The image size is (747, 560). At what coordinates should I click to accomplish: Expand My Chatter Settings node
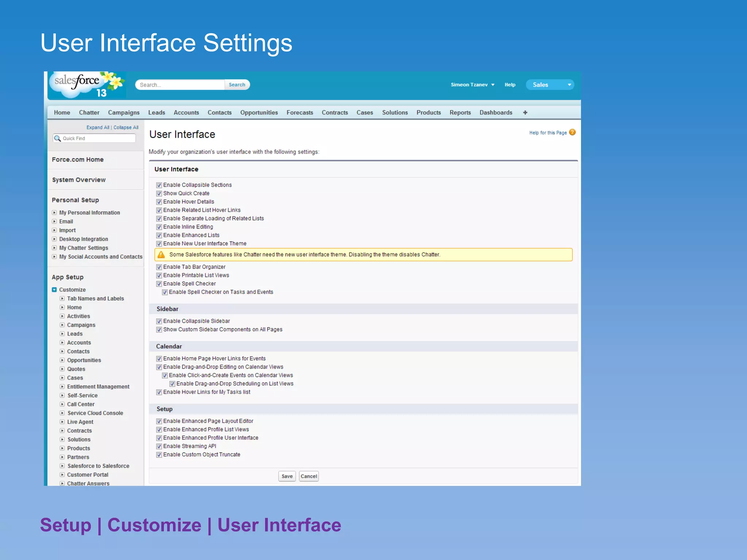click(54, 248)
